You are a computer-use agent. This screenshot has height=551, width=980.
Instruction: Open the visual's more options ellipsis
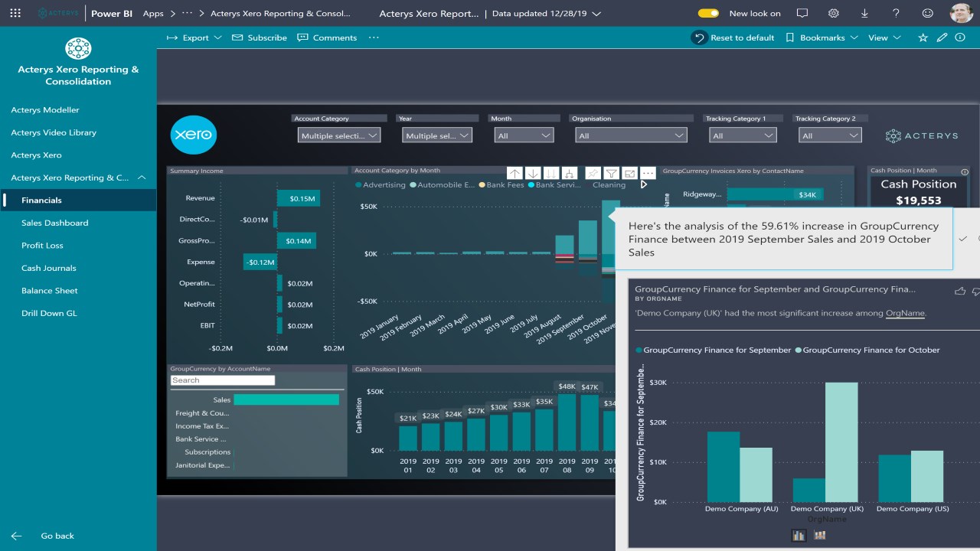(x=648, y=174)
